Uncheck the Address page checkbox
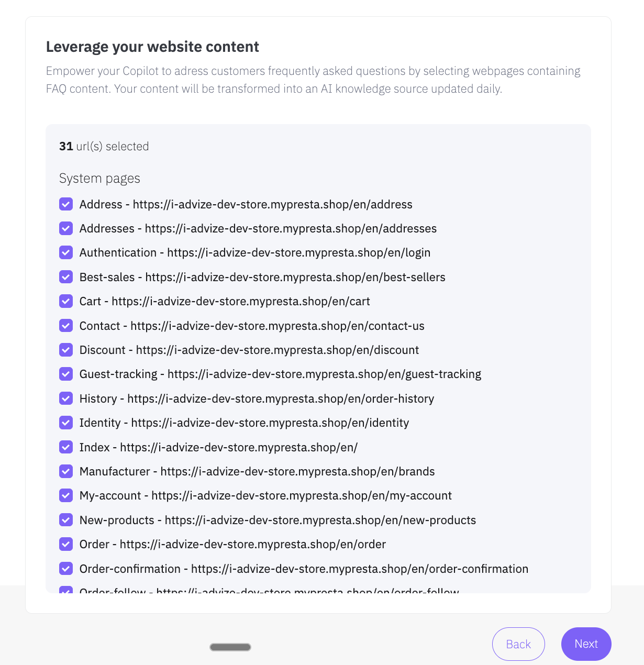644x665 pixels. pos(66,204)
